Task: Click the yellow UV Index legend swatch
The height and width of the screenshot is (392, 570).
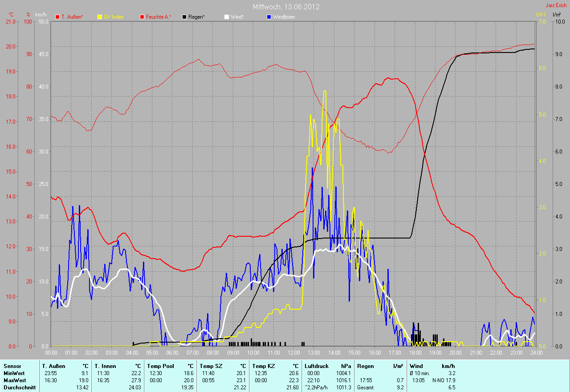Action: 100,17
